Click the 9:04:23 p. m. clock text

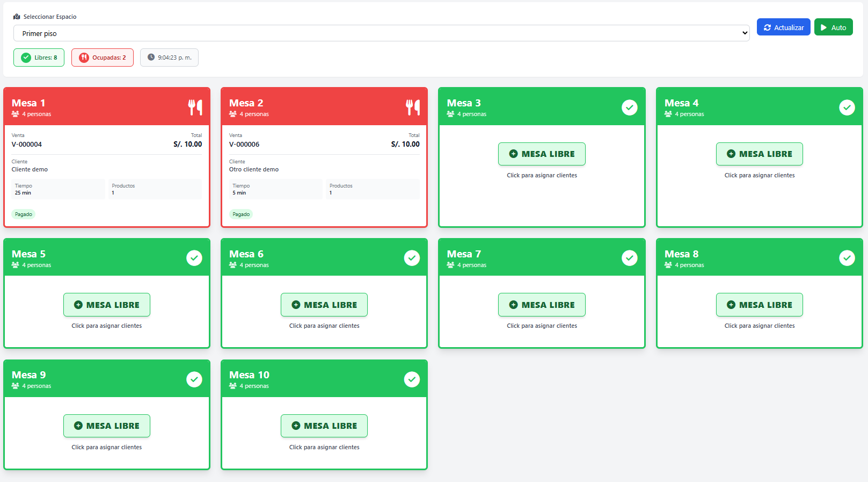point(174,57)
